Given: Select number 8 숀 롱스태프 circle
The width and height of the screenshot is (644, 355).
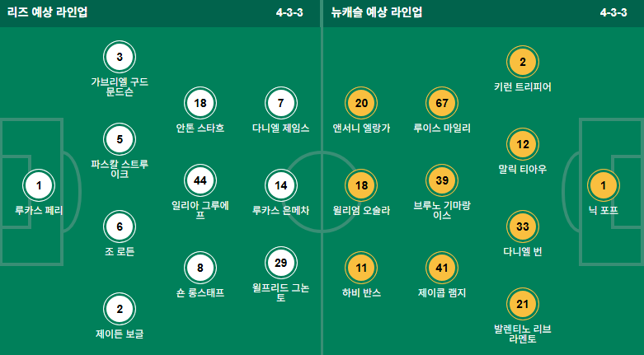Looking at the screenshot, I should click(x=200, y=268).
